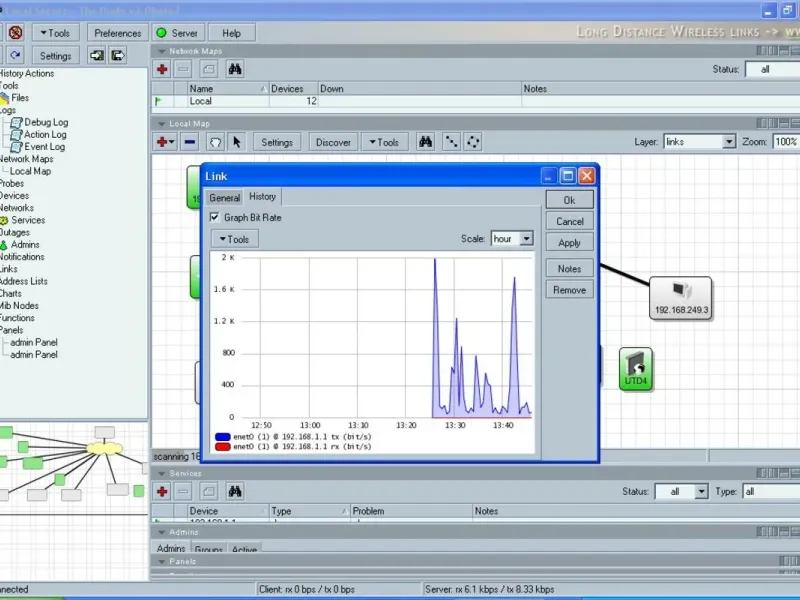Click Apply in the Link dialog

[x=569, y=243]
